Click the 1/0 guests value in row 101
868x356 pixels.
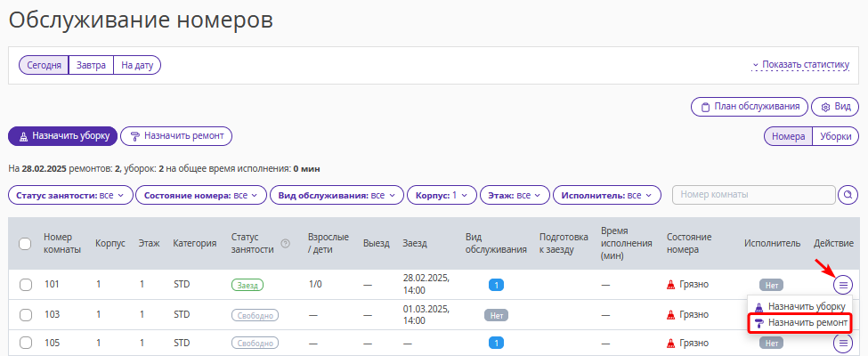pyautogui.click(x=315, y=285)
